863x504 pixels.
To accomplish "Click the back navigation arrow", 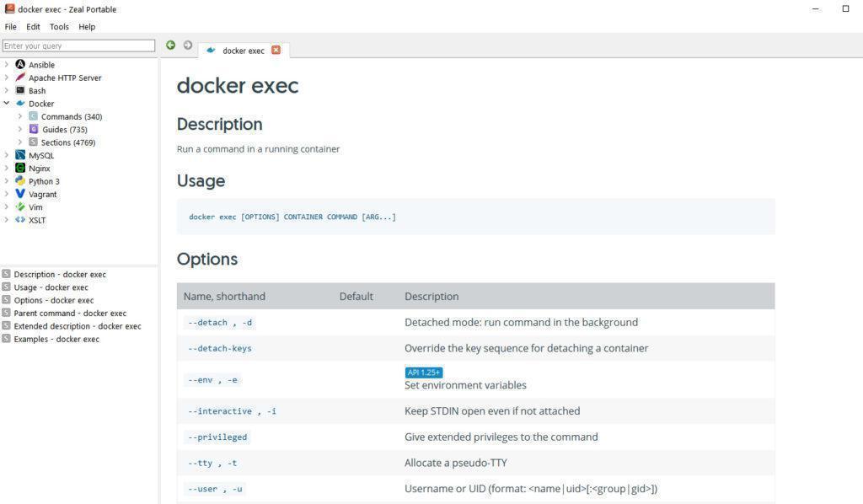I will tap(170, 46).
